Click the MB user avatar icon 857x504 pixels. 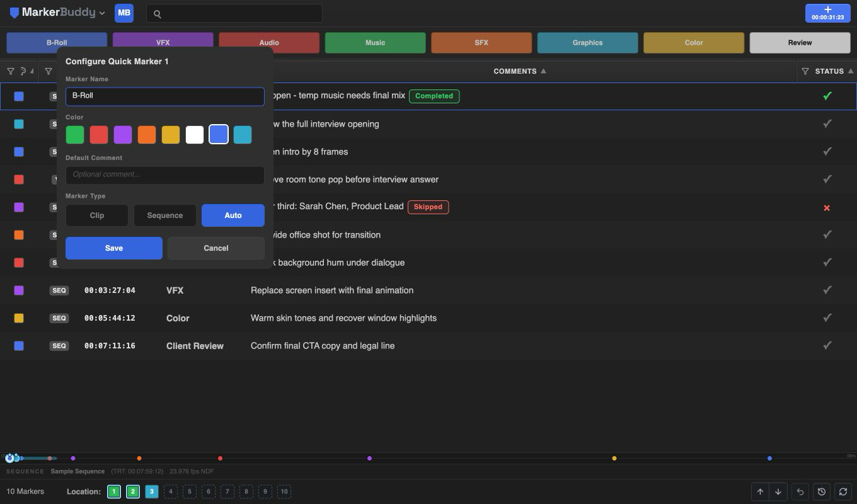(124, 13)
